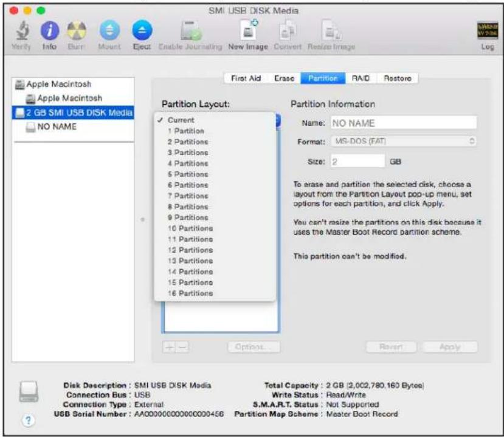
Task: Click the Connection Type External value
Action: [x=149, y=405]
